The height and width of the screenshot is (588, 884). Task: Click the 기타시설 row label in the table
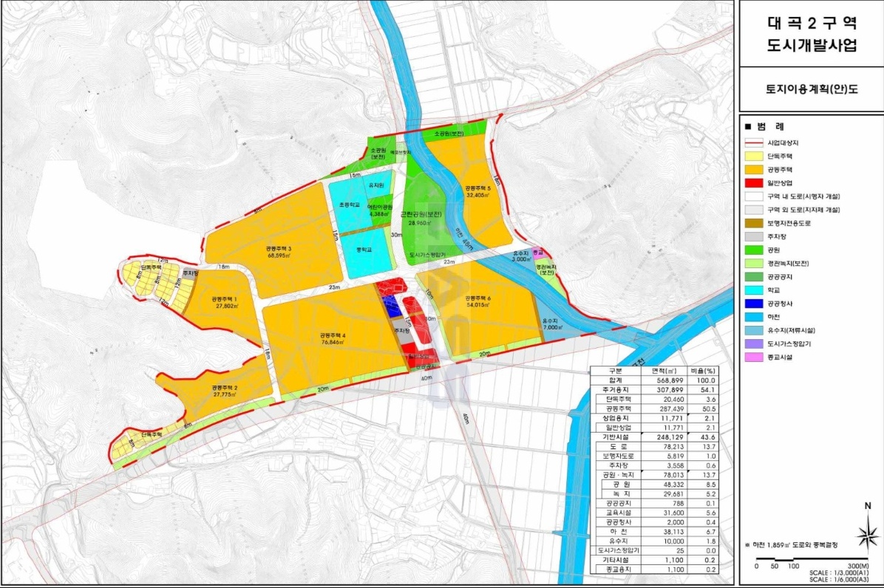(x=616, y=561)
